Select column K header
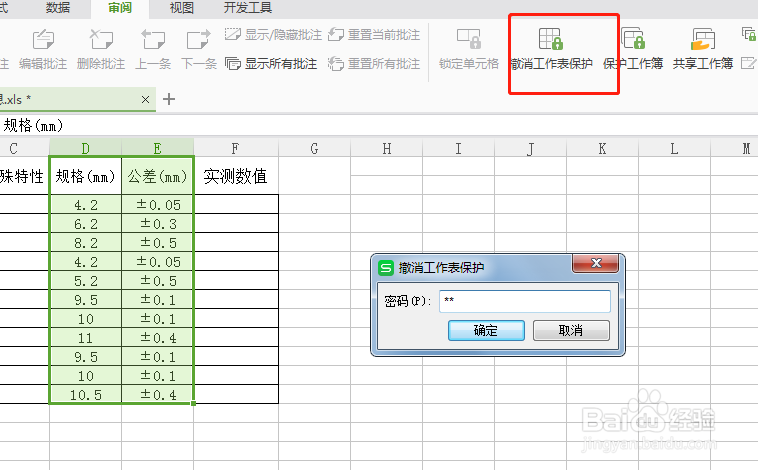Screen dimensions: 758x470 tap(602, 148)
